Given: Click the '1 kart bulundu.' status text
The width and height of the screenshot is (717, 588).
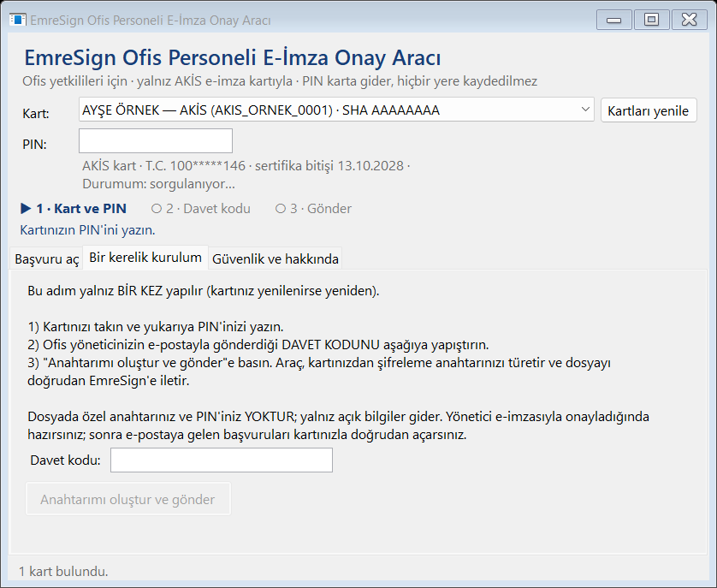Looking at the screenshot, I should pyautogui.click(x=63, y=571).
